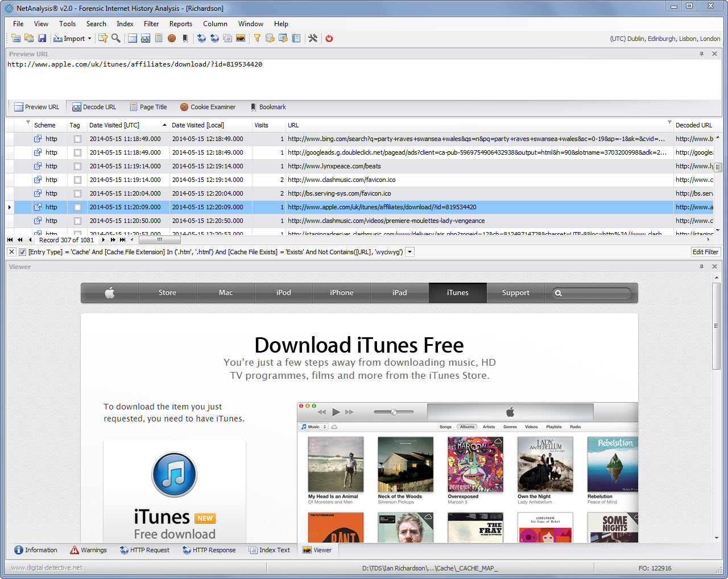Click the Decoded URL column header
This screenshot has height=579, width=728.
(694, 125)
